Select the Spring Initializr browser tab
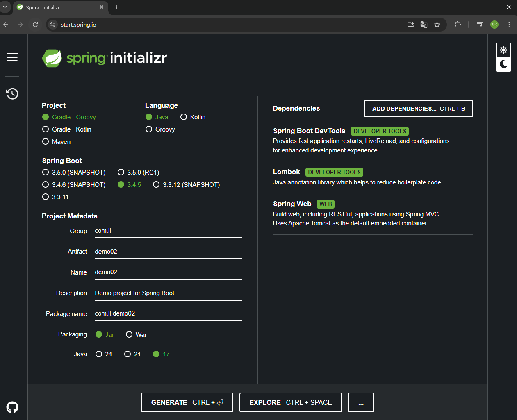This screenshot has height=420, width=517. (61, 7)
